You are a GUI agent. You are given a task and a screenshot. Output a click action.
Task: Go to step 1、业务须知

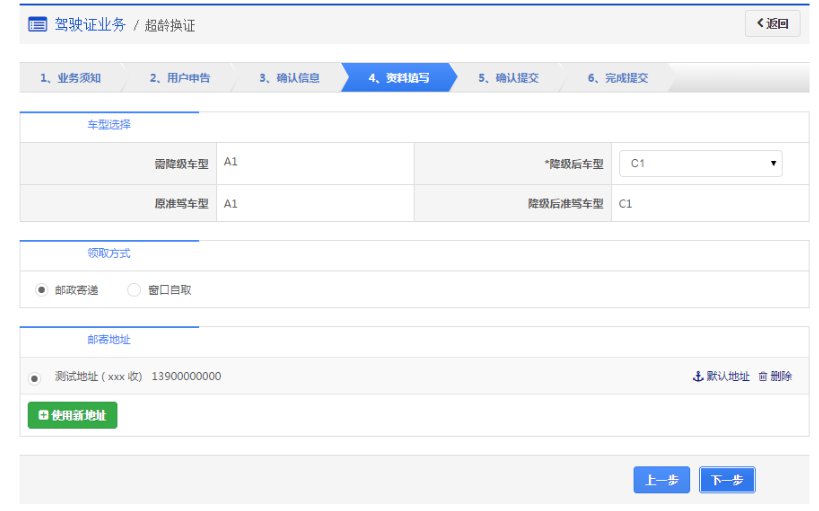tap(70, 78)
